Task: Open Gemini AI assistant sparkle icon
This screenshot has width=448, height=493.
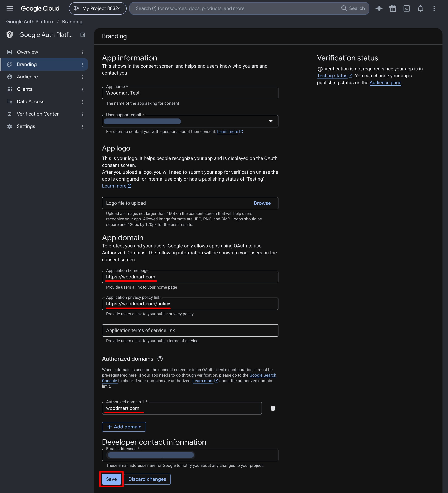Action: pos(379,8)
